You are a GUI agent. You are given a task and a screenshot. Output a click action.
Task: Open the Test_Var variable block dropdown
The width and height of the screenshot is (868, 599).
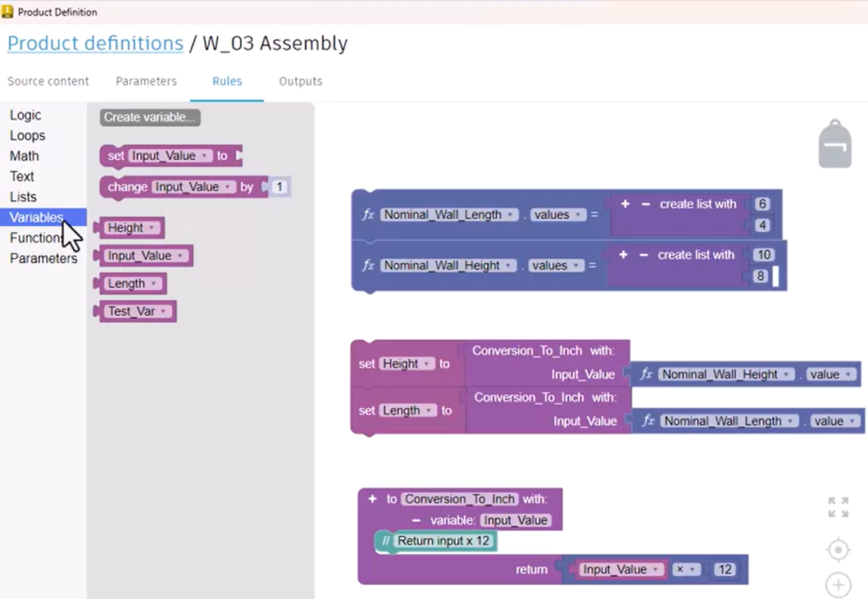click(138, 311)
